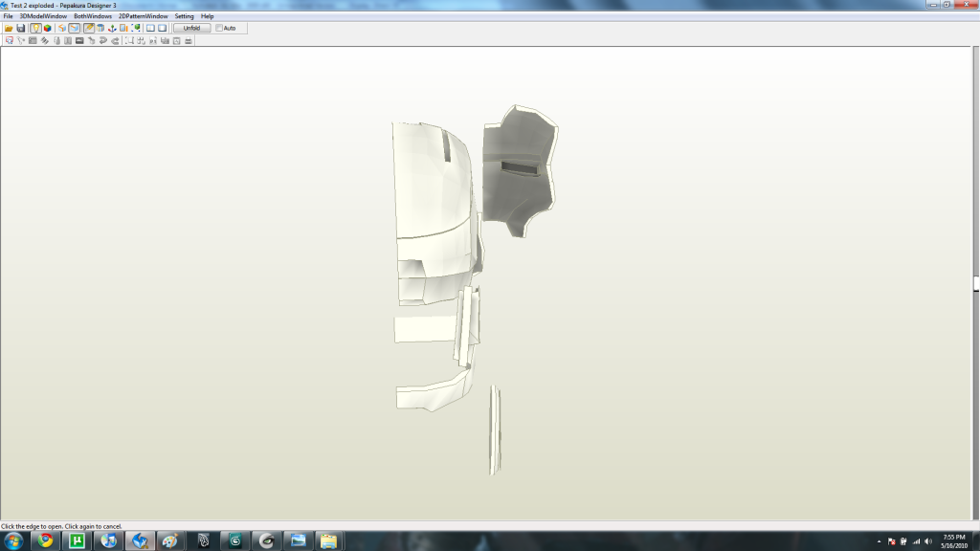Open the Windows Explorer folder taskbar icon
Image resolution: width=980 pixels, height=551 pixels.
(329, 541)
